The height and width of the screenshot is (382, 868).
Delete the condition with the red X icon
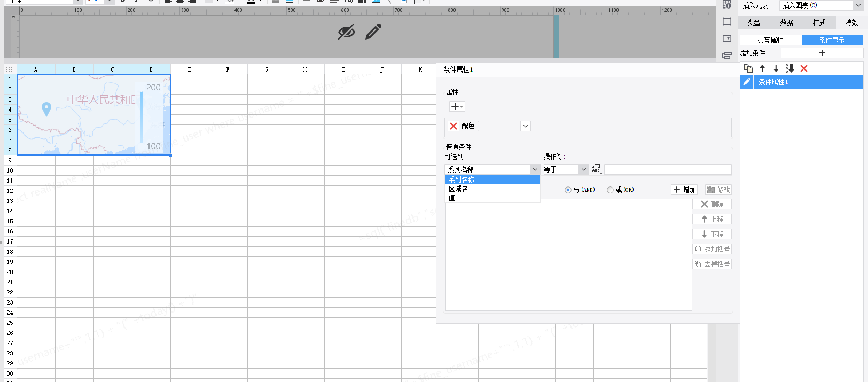point(804,68)
